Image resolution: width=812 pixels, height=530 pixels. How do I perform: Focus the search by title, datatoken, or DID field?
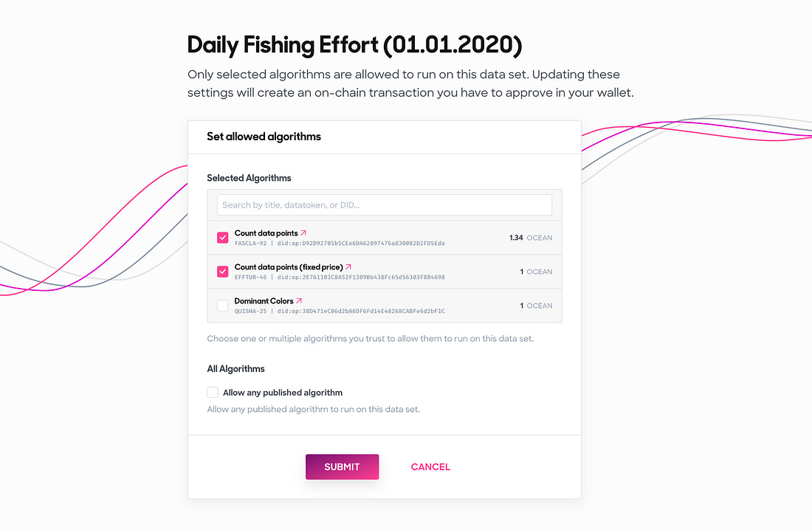(x=385, y=205)
